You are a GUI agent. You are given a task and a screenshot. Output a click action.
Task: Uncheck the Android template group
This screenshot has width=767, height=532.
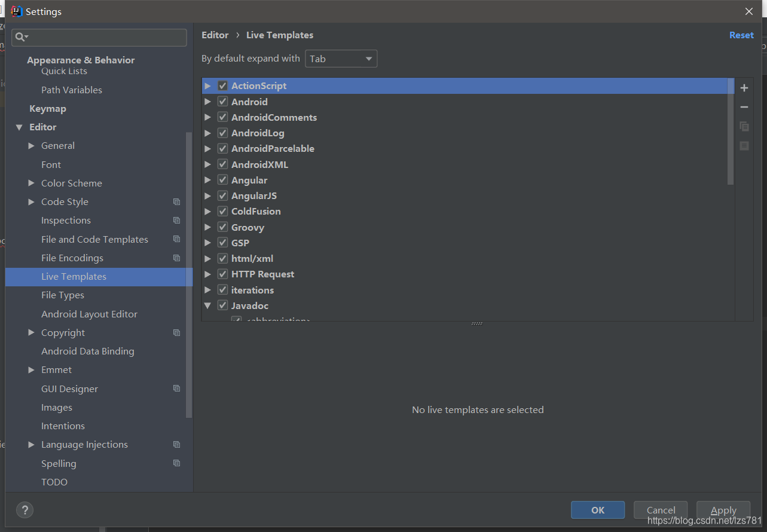tap(222, 101)
